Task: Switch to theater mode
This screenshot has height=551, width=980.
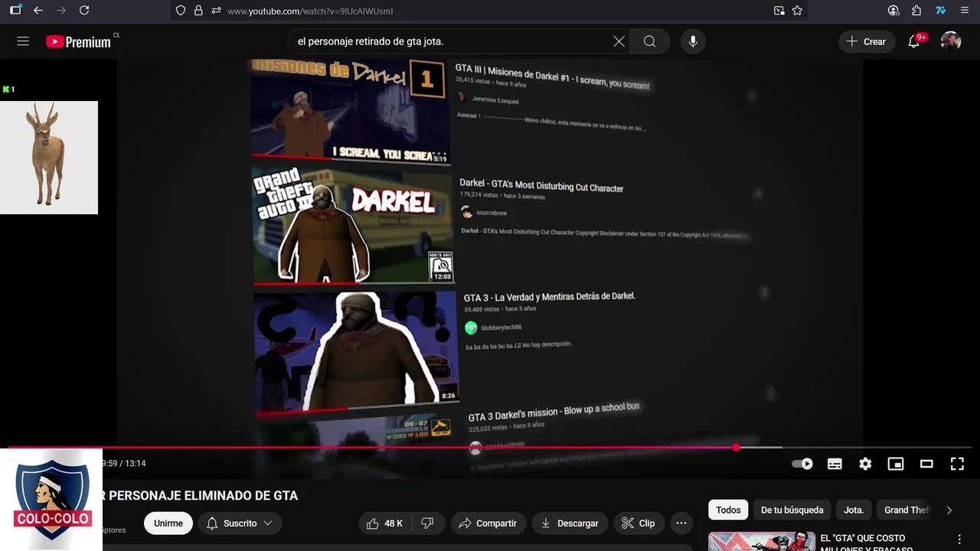Action: pyautogui.click(x=926, y=464)
